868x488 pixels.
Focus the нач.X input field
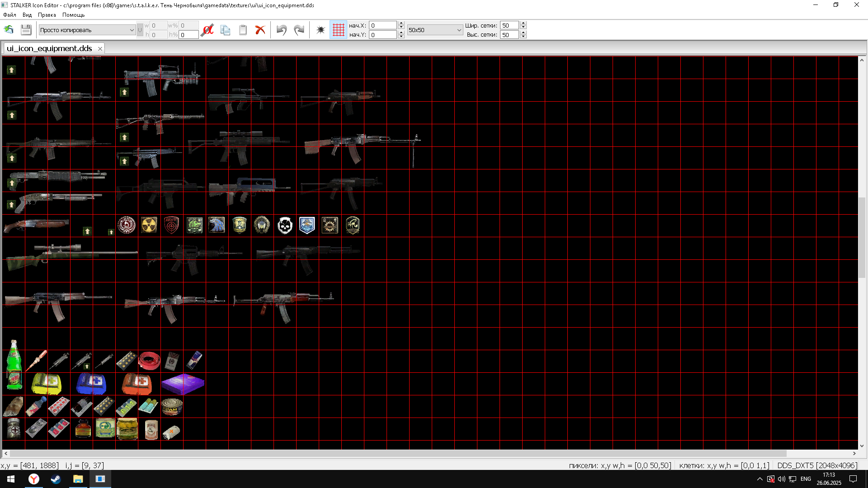pos(383,25)
